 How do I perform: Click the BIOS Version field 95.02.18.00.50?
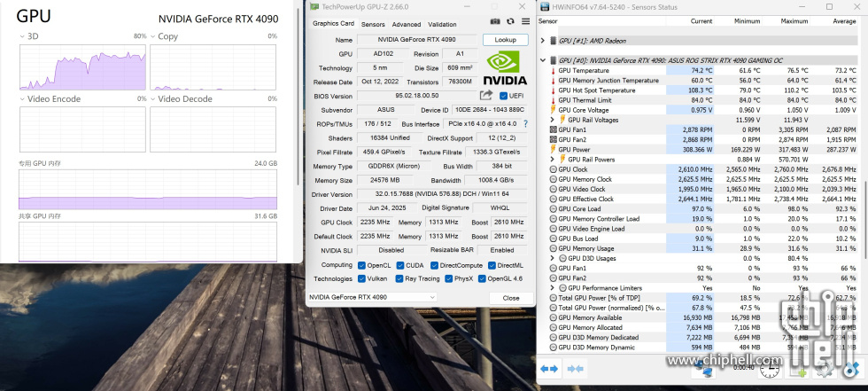click(x=417, y=96)
